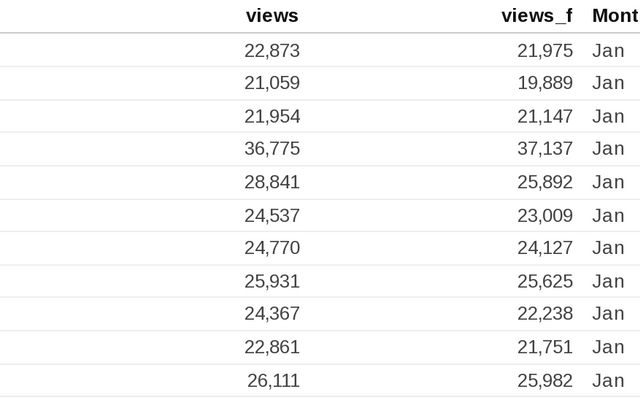Select the views_f cell 21,751

pos(545,347)
